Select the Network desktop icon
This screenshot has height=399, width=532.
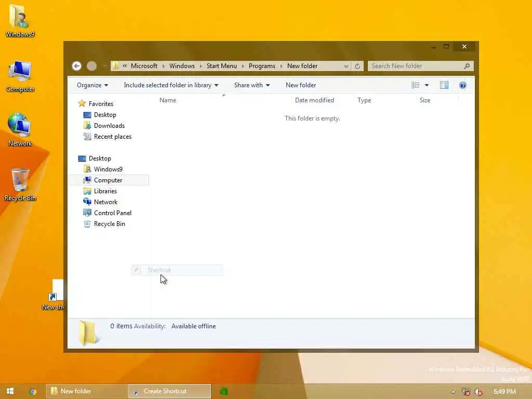20,130
